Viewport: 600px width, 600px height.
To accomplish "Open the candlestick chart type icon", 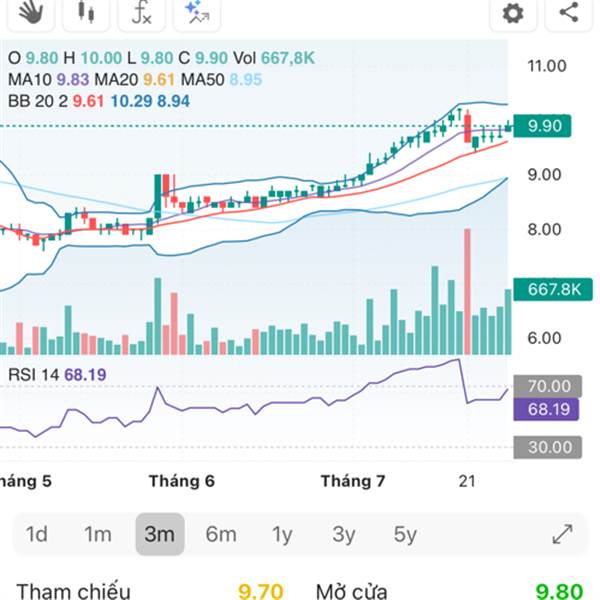I will 86,12.
